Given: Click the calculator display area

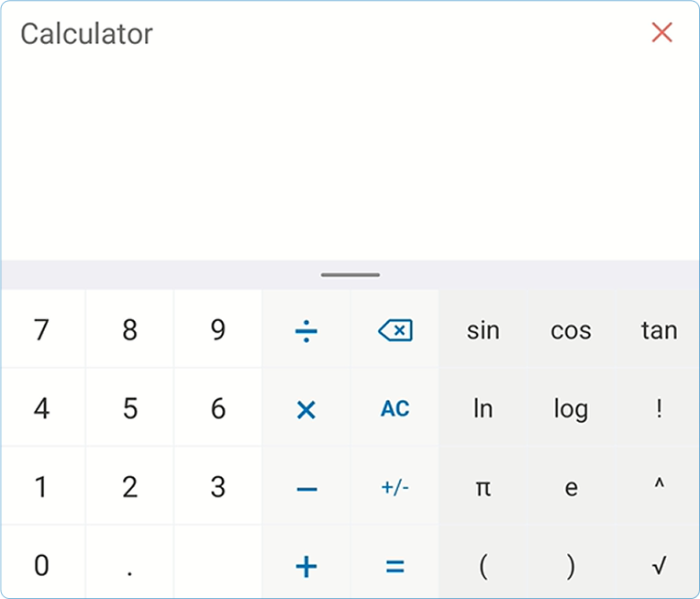Looking at the screenshot, I should [349, 156].
